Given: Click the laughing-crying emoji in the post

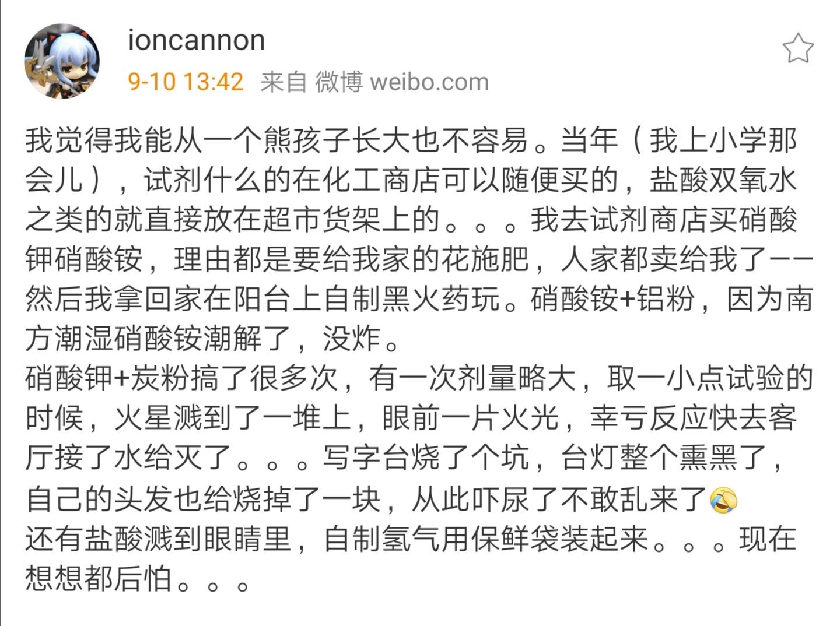Looking at the screenshot, I should (724, 500).
